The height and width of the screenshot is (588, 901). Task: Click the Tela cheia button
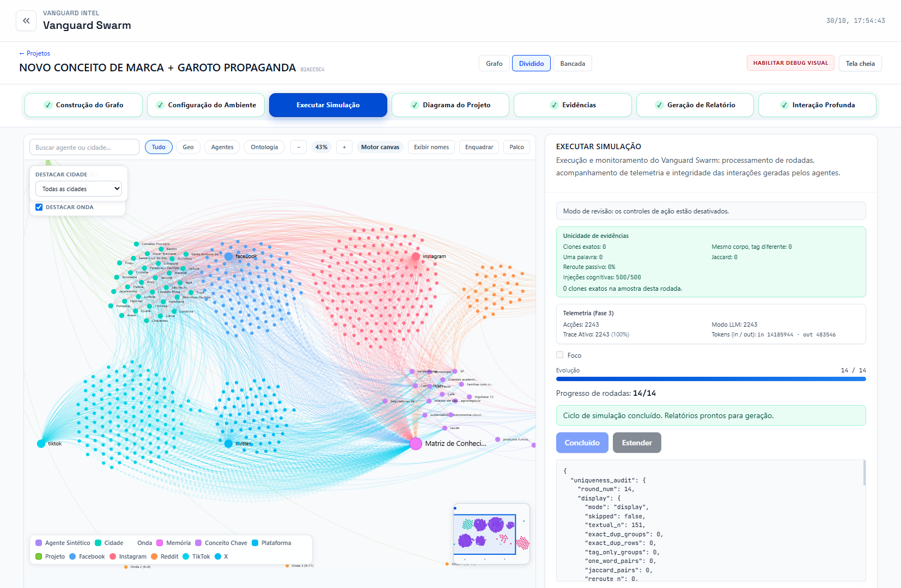(x=860, y=63)
